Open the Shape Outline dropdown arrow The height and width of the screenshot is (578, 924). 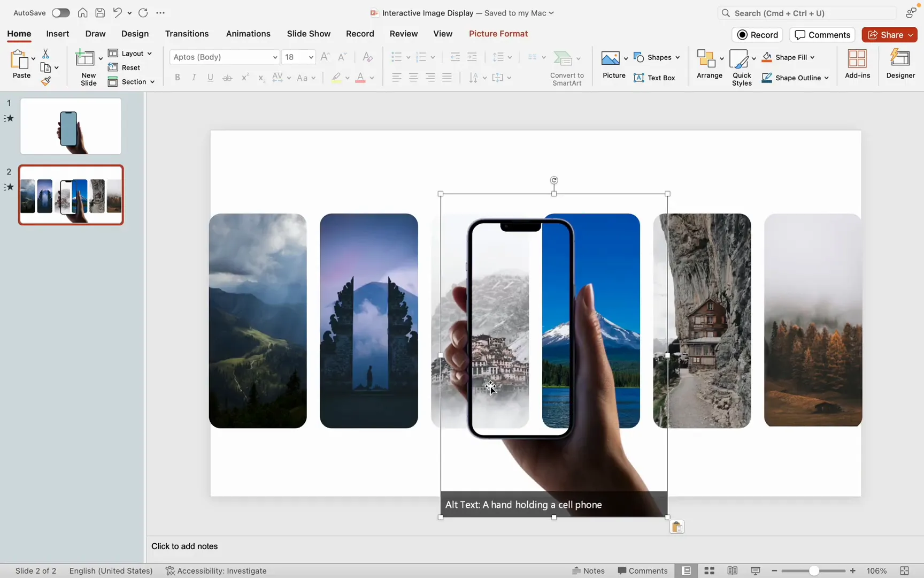(827, 78)
